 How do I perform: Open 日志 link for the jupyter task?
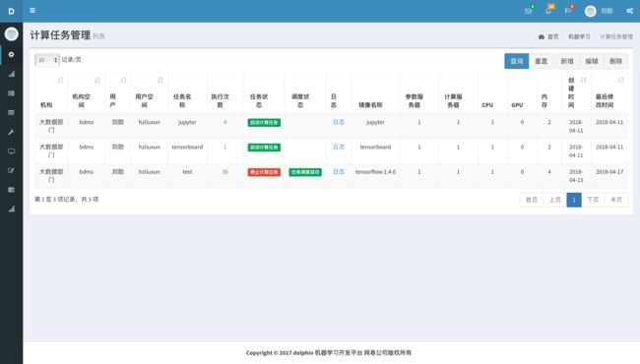click(339, 122)
